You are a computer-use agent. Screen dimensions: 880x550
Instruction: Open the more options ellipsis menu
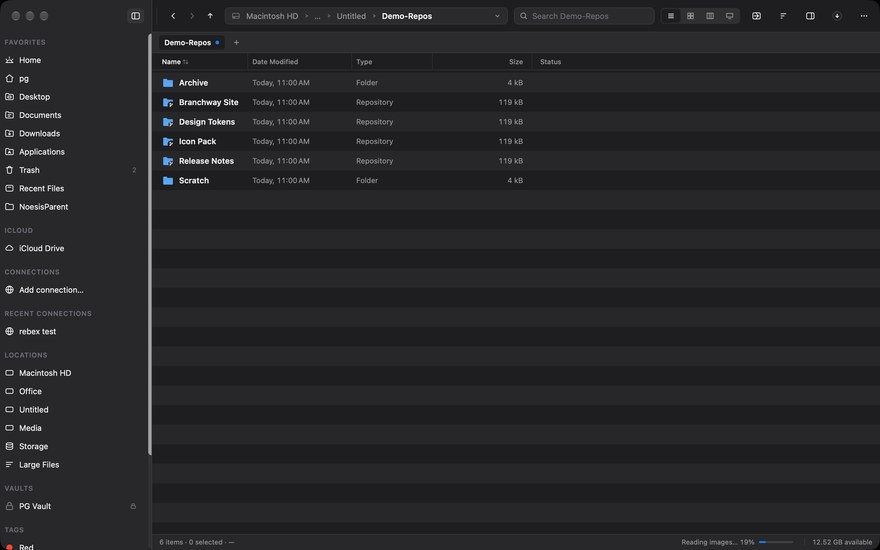(864, 16)
